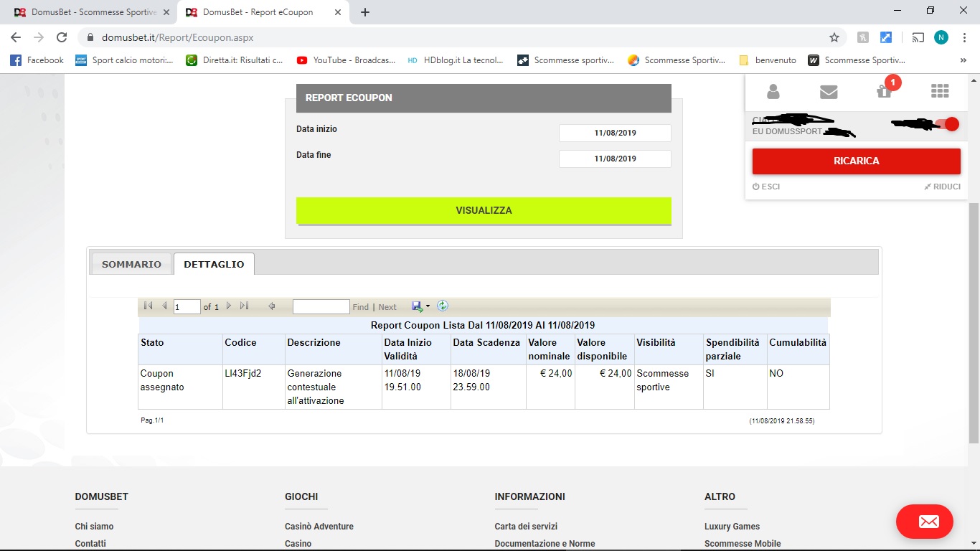
Task: Open the Facebook bookmark
Action: tap(37, 60)
